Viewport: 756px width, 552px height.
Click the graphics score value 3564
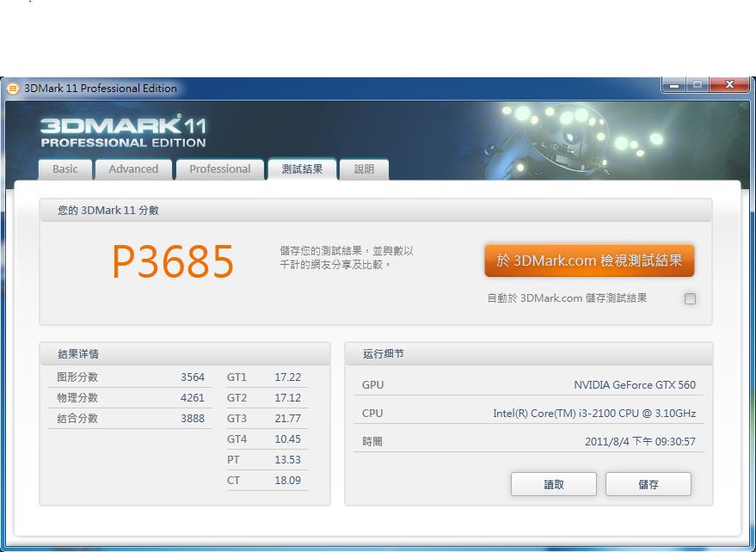point(193,377)
